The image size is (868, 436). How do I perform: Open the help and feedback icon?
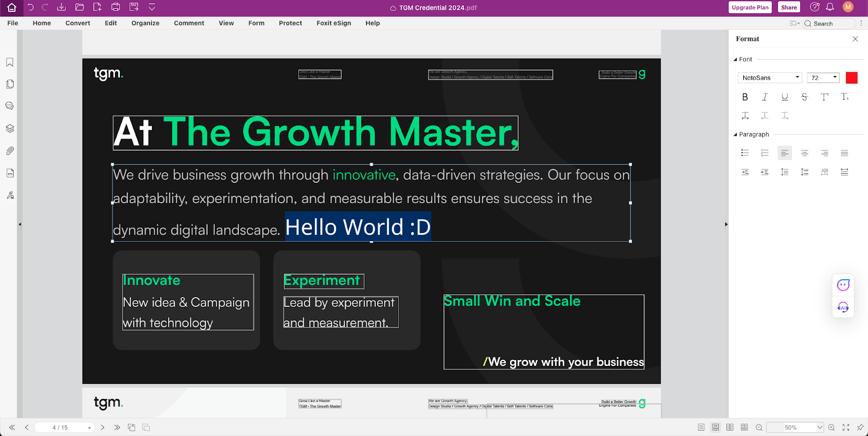814,7
